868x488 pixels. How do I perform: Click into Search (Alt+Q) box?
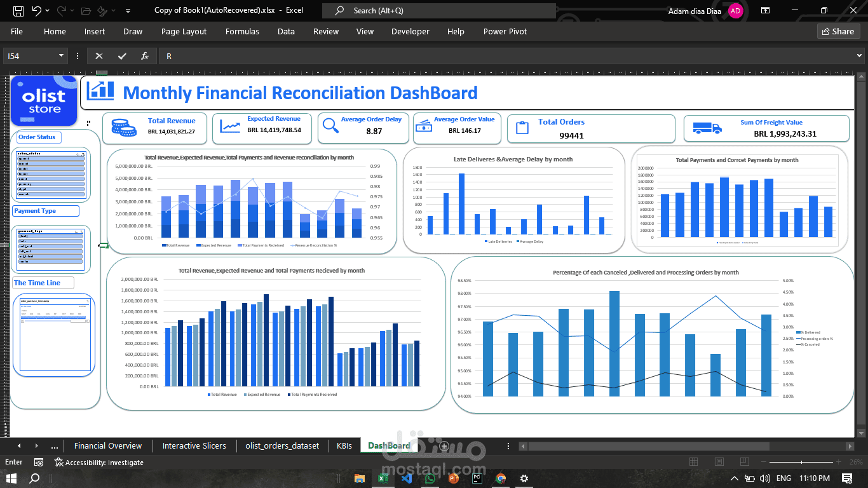[x=438, y=11]
